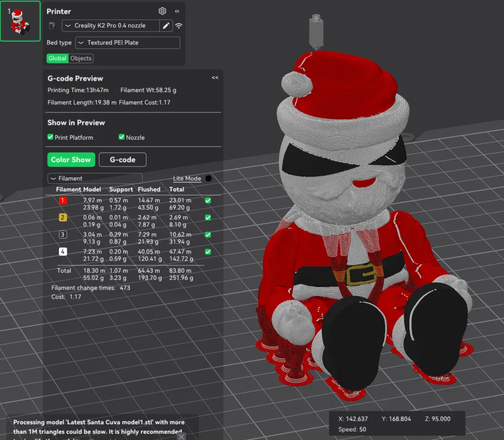Open the Textured PEI Plate bed type dropdown
Image resolution: width=504 pixels, height=440 pixels.
coord(127,43)
